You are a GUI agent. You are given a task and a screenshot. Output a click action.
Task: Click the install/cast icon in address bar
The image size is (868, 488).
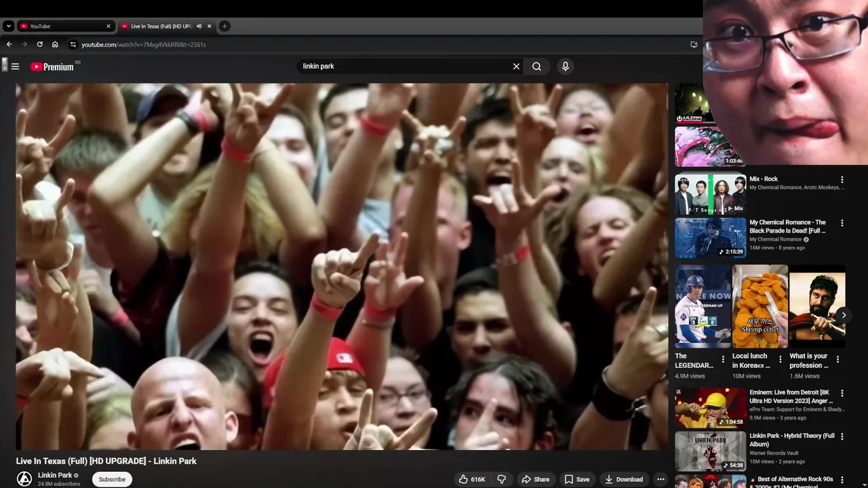pyautogui.click(x=694, y=45)
